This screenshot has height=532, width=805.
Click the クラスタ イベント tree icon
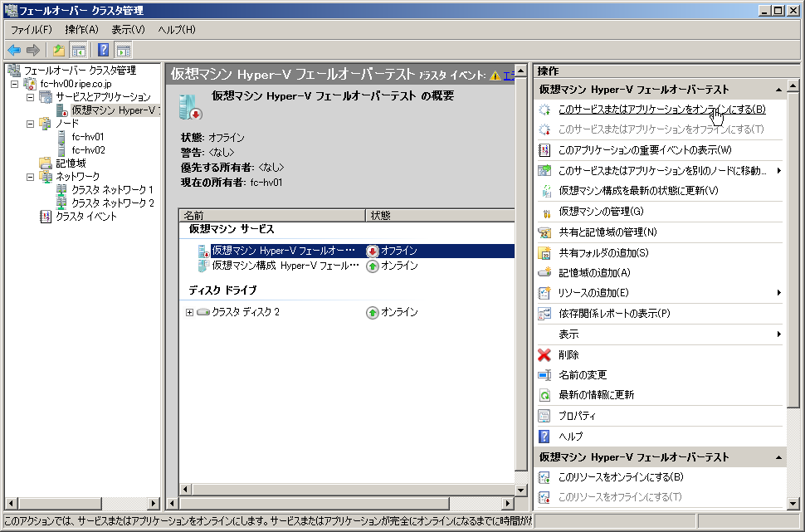[46, 216]
